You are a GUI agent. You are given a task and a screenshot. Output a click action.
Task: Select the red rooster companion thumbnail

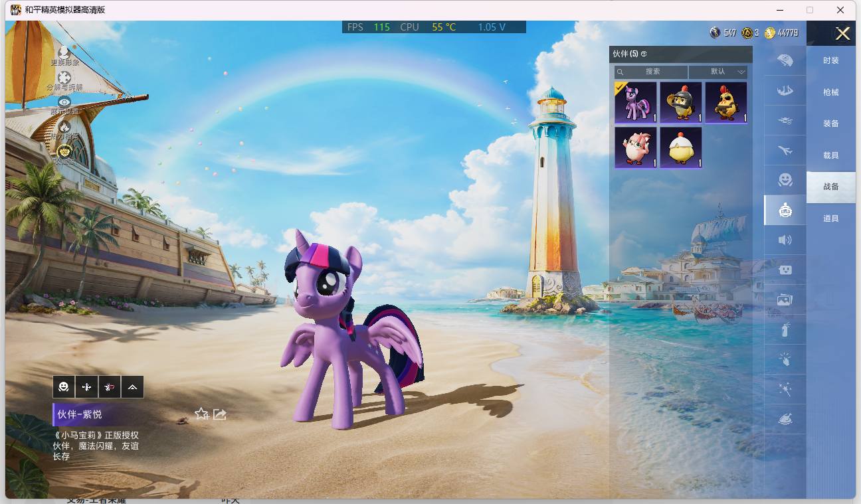pyautogui.click(x=726, y=102)
